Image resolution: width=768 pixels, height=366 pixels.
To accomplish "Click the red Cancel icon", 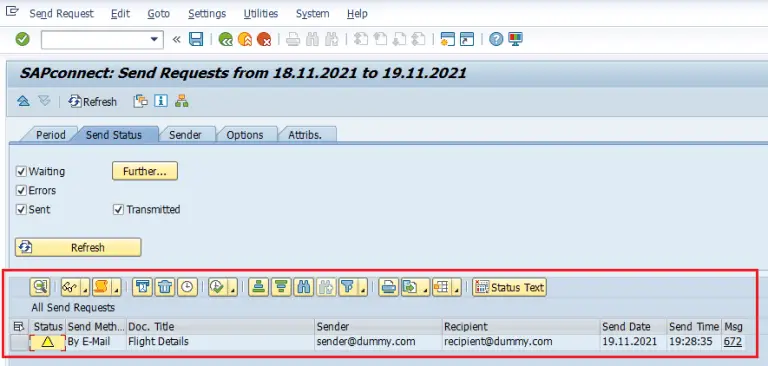I will (x=264, y=39).
